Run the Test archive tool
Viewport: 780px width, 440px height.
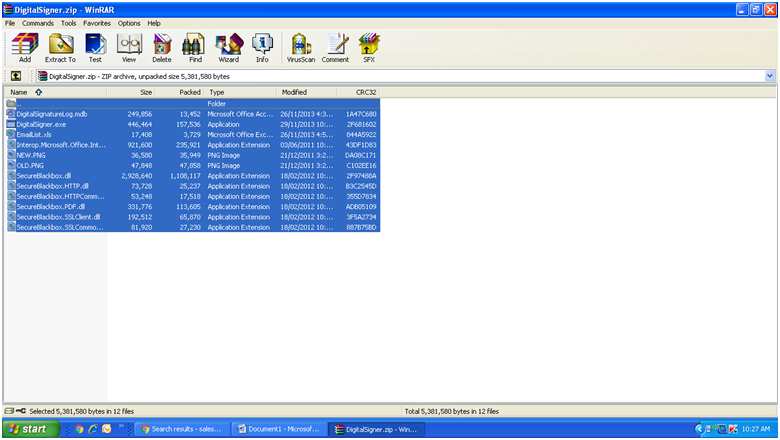point(95,48)
